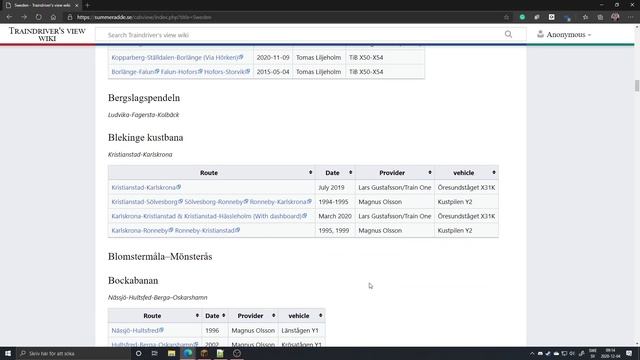This screenshot has height=360, width=640.
Task: Open Task View on taskbar
Action: click(155, 353)
